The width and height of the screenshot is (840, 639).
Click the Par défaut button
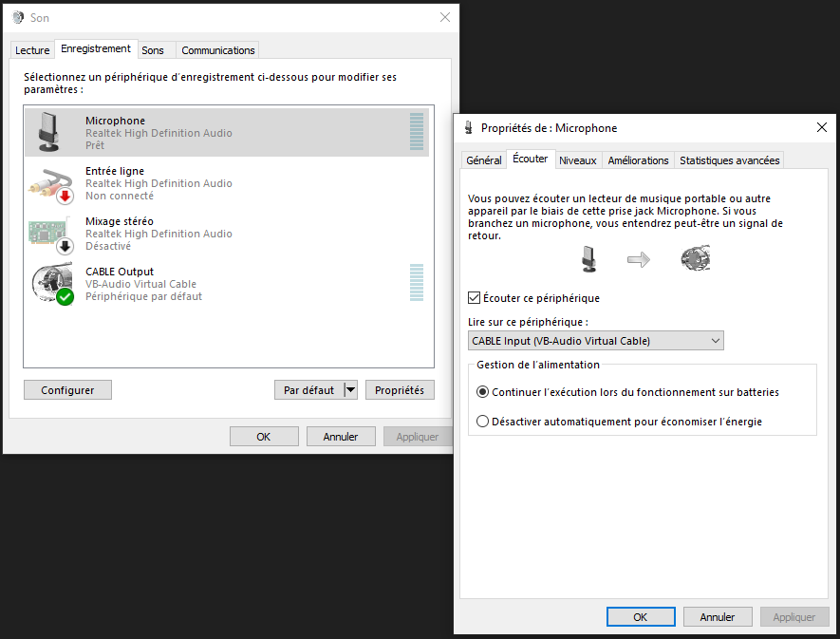(x=309, y=389)
